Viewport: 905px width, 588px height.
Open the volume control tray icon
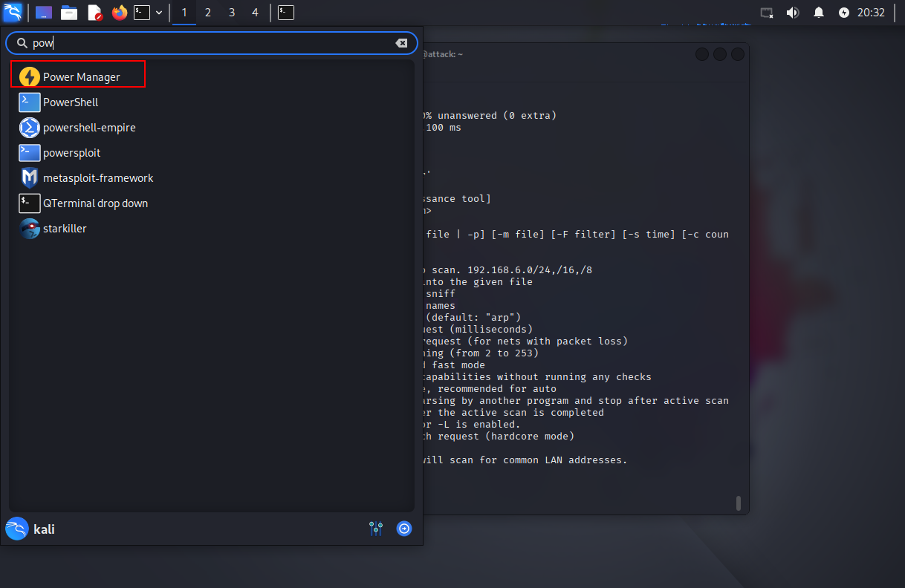(793, 13)
